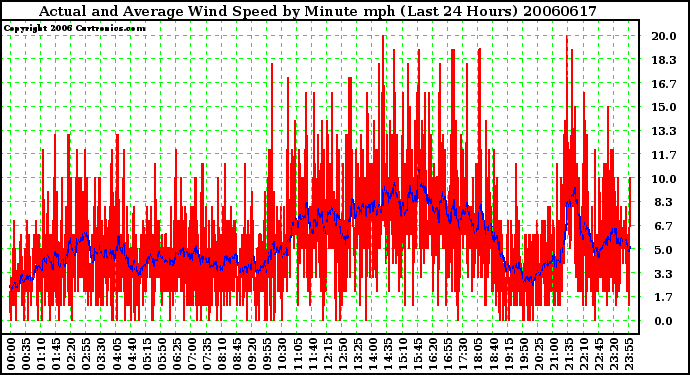This screenshot has width=690, height=375.
Task: Click the 22:45 time label
Action: (598, 354)
